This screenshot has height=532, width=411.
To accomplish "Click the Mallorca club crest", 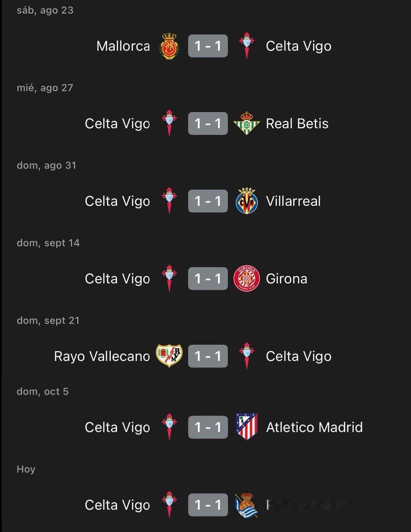I will [x=169, y=46].
